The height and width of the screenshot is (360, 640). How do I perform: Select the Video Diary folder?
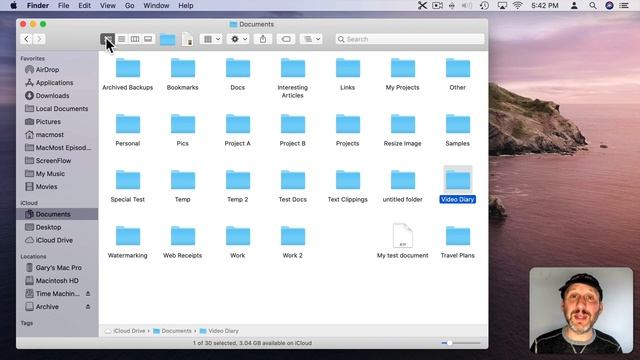click(458, 184)
